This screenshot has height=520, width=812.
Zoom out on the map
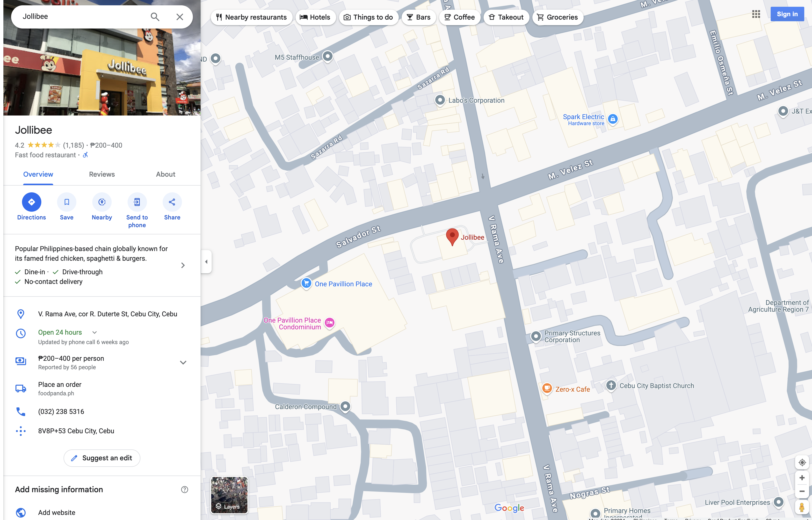(802, 491)
